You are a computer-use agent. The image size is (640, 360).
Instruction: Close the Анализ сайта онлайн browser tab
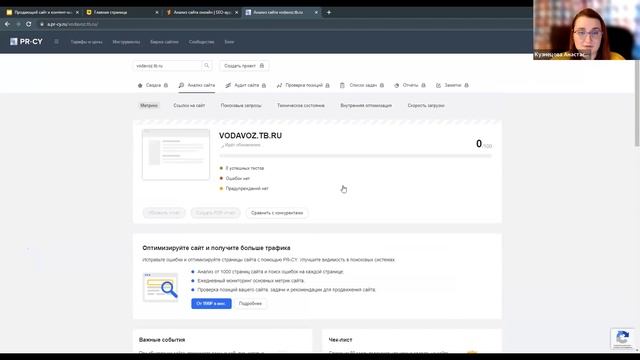236,12
